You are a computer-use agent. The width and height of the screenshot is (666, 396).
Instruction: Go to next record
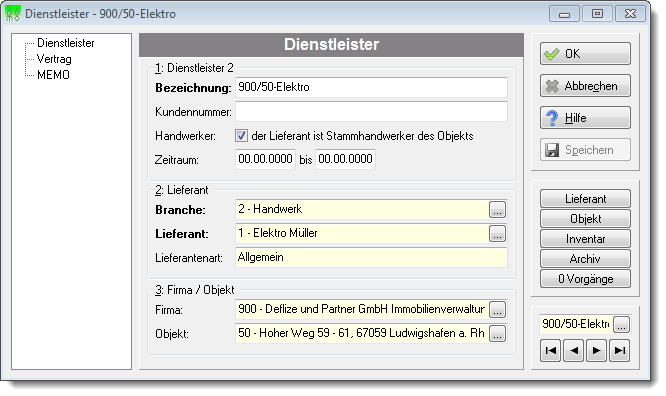tap(597, 351)
